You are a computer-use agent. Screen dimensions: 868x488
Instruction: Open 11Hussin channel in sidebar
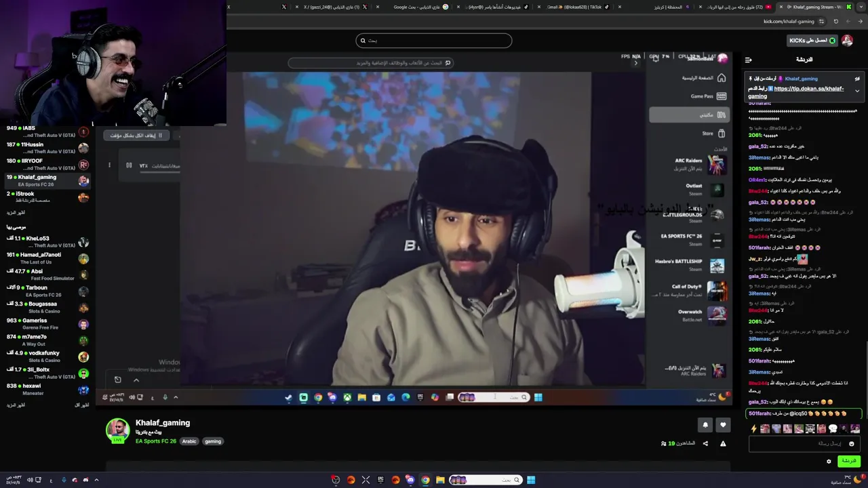point(46,148)
